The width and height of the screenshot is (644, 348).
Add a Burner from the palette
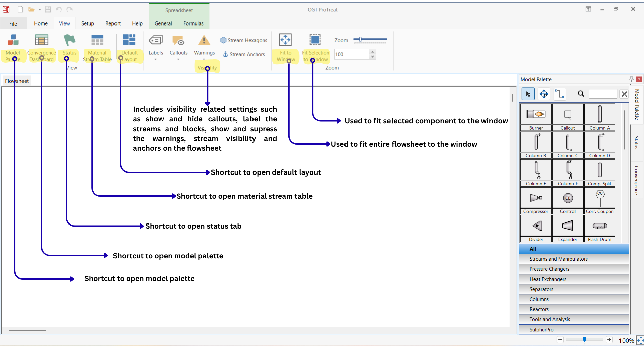coord(536,117)
